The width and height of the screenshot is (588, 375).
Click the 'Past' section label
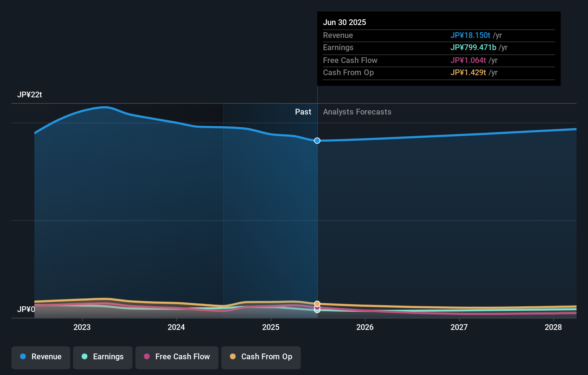click(x=303, y=112)
